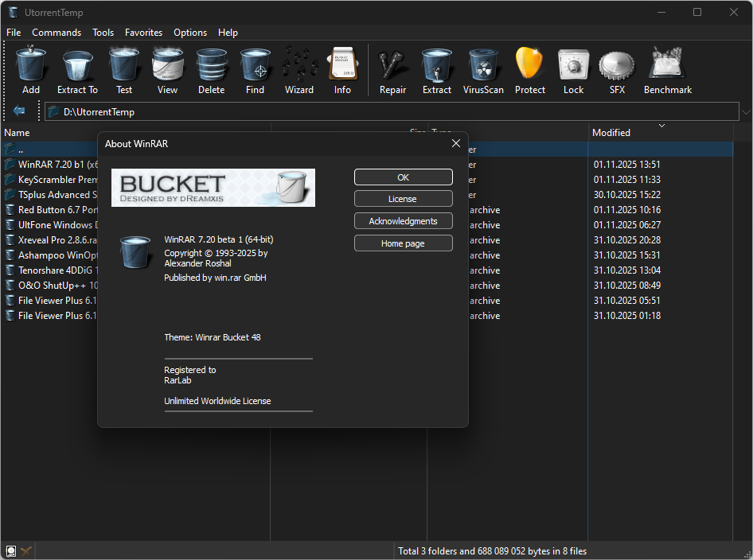Open the Favorites menu
The width and height of the screenshot is (753, 560).
(x=143, y=33)
